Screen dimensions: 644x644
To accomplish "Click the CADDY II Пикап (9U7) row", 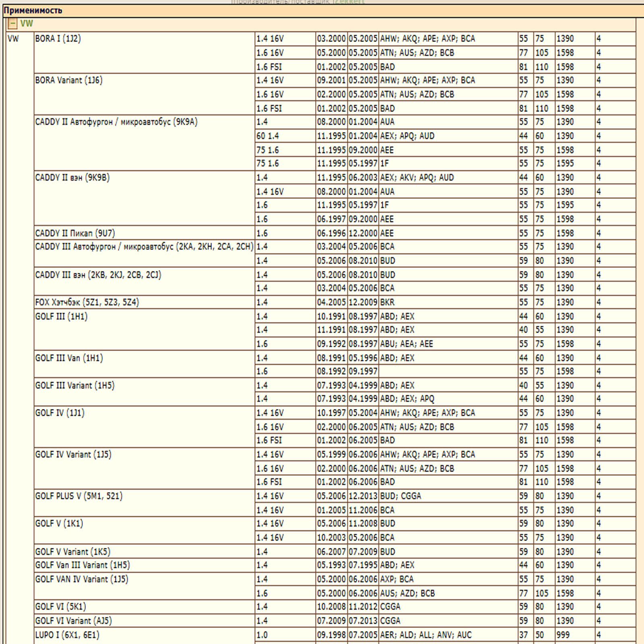I will click(75, 233).
